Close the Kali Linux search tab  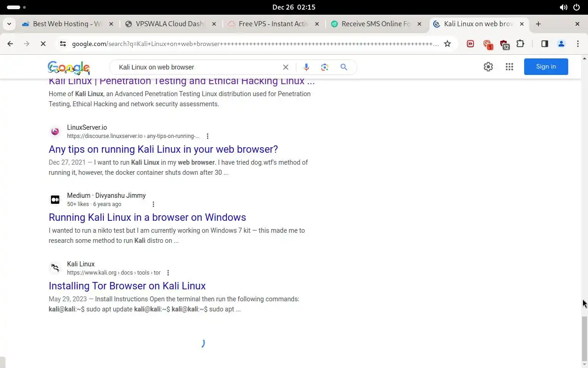click(521, 24)
